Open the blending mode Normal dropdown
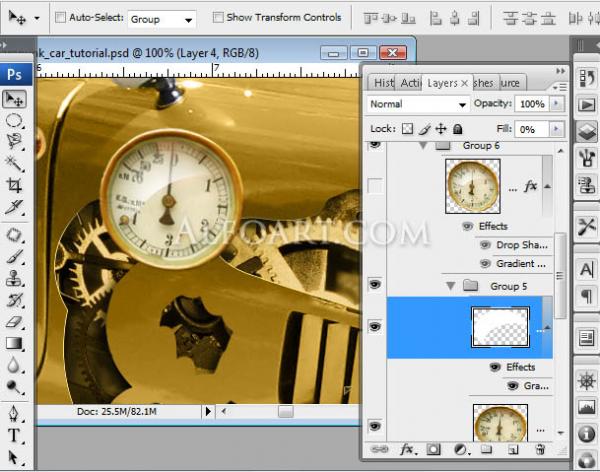The height and width of the screenshot is (472, 600). (x=418, y=104)
